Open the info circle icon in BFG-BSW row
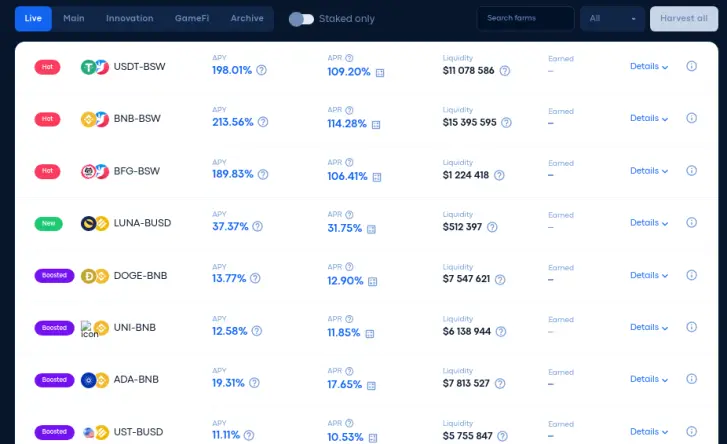This screenshot has width=727, height=444. (x=691, y=171)
